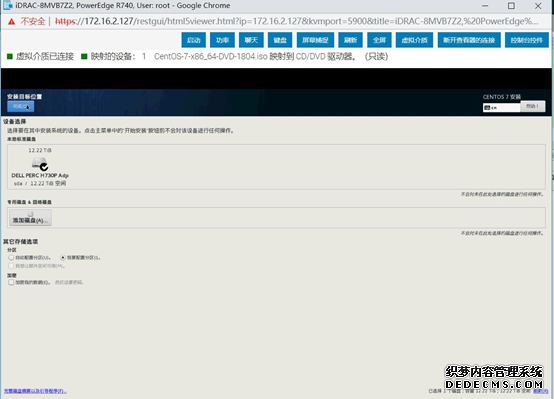Click the refresh link in bottom-right status
This screenshot has height=399, width=554.
coord(540,391)
